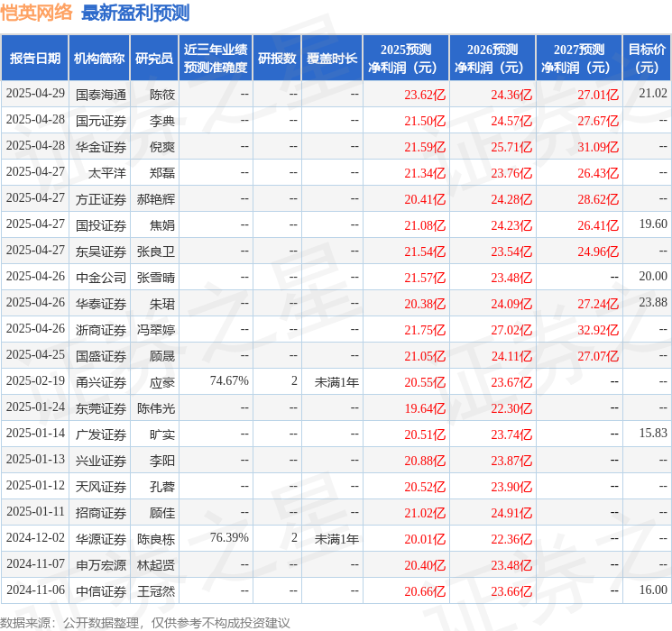This screenshot has height=631, width=672.
Task: Click the 覆盖时长 column header
Action: click(x=332, y=59)
